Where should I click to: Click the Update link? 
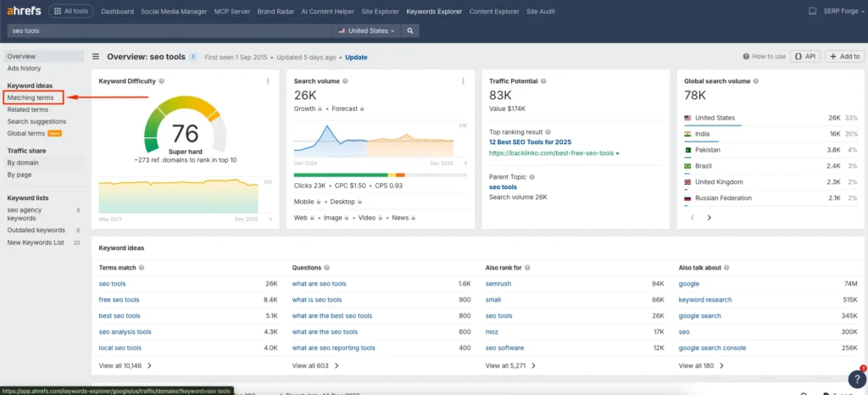click(x=356, y=57)
